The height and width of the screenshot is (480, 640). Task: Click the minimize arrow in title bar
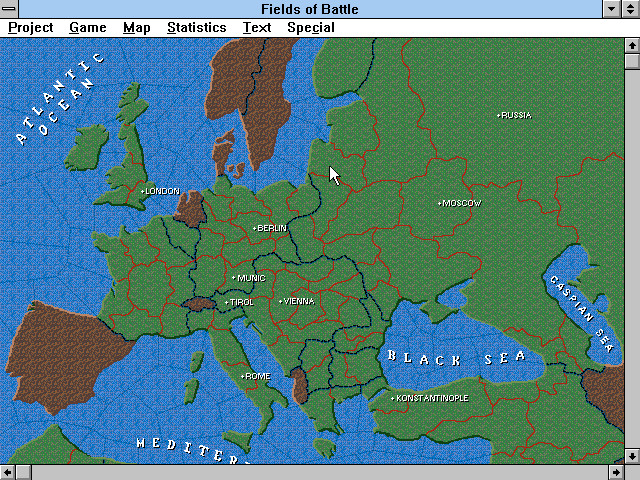click(611, 9)
